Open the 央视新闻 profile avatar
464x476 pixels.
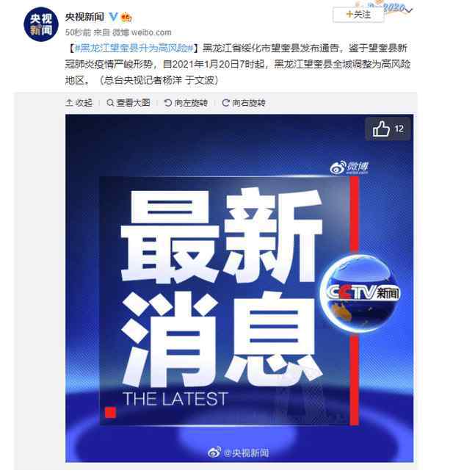click(x=40, y=24)
